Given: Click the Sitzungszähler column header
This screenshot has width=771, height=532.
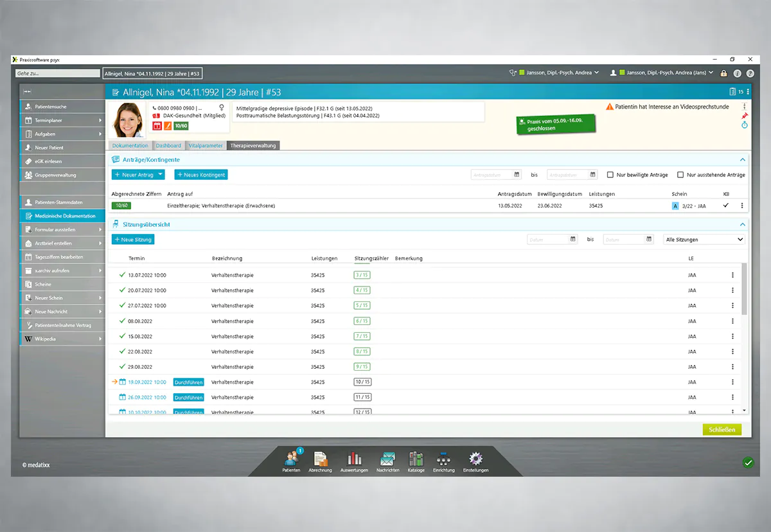Looking at the screenshot, I should click(x=371, y=258).
